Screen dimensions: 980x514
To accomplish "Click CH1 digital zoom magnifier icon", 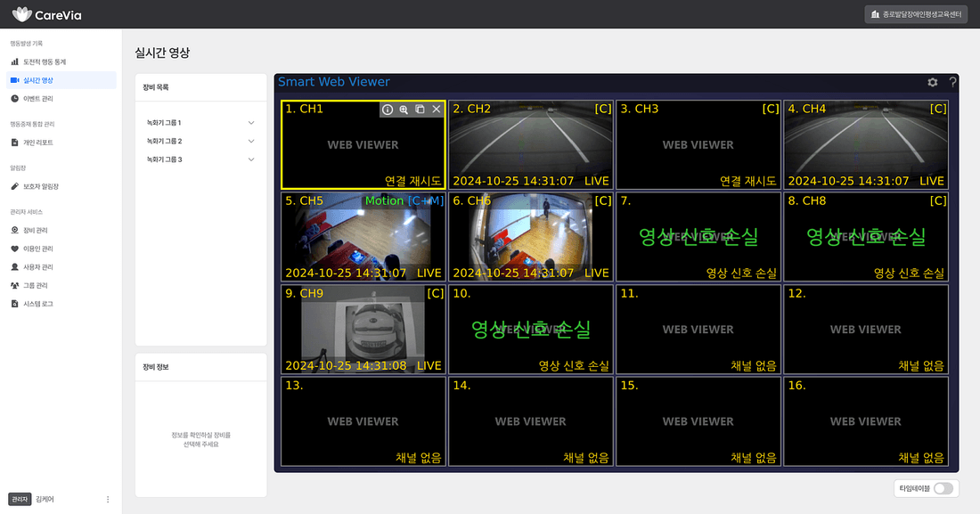I will pyautogui.click(x=404, y=110).
